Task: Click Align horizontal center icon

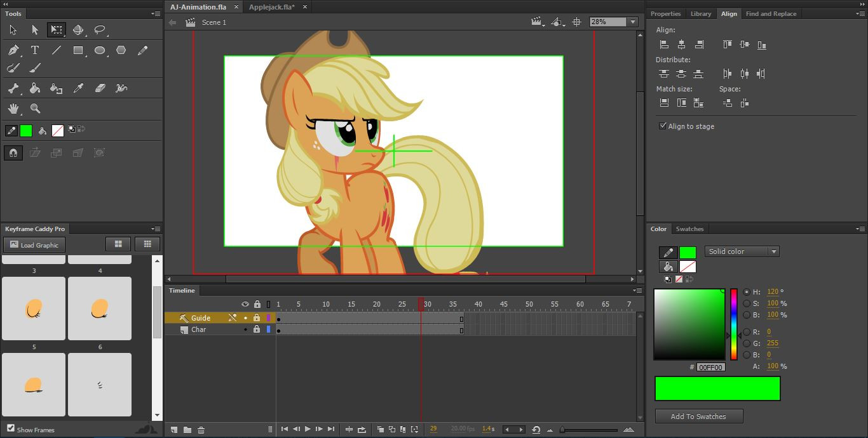Action: (x=681, y=44)
